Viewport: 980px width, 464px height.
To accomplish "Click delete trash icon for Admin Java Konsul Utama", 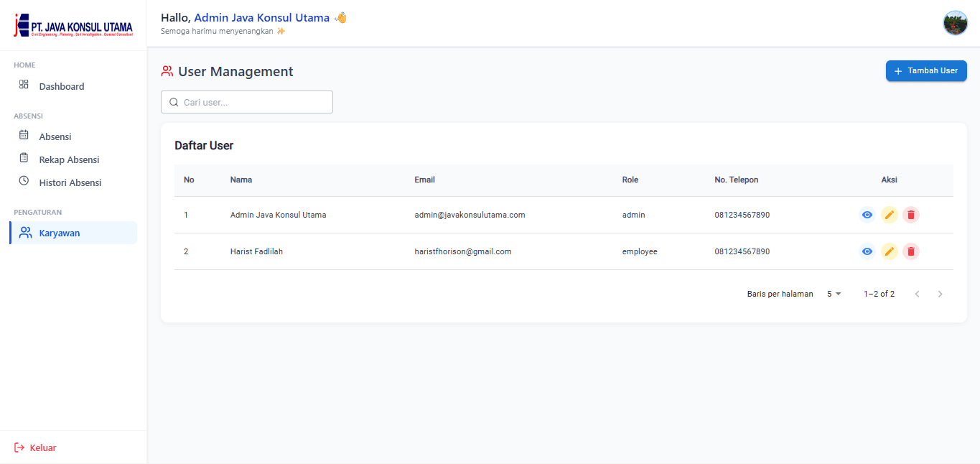I will pos(911,215).
